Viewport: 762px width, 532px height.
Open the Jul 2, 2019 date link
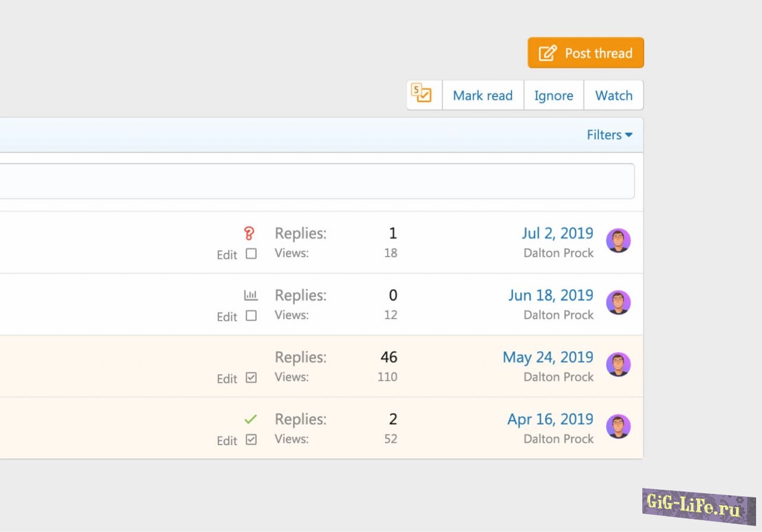click(557, 233)
